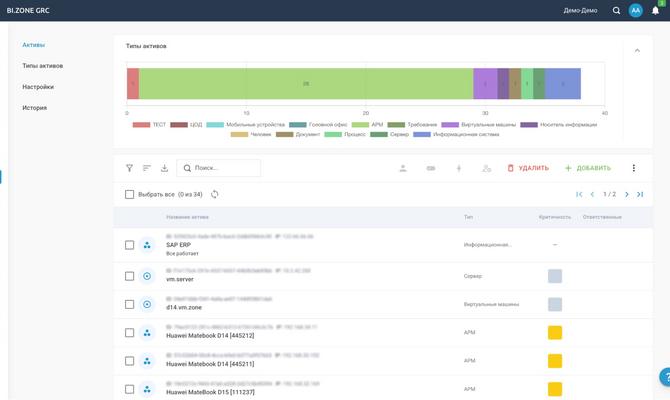Viewport: 670px width, 400px height.
Task: Collapse the Типы активов chart panel
Action: [637, 50]
